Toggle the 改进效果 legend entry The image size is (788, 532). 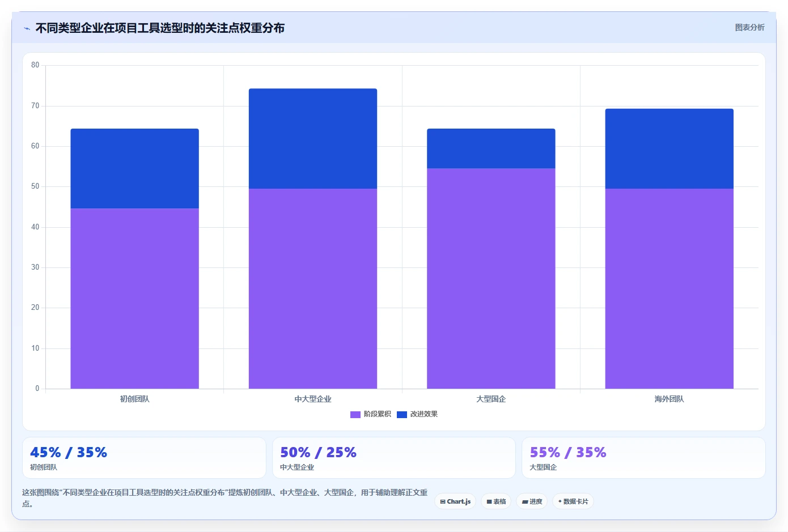point(417,414)
